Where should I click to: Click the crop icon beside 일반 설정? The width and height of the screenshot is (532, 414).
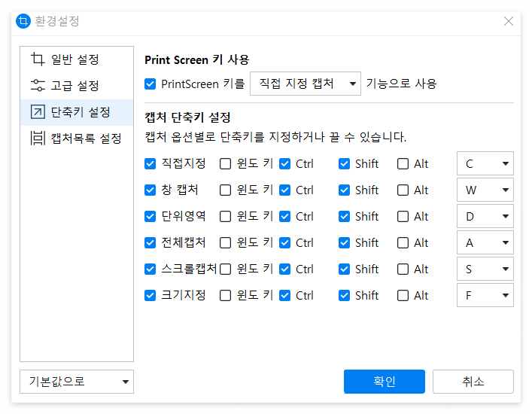(38, 59)
